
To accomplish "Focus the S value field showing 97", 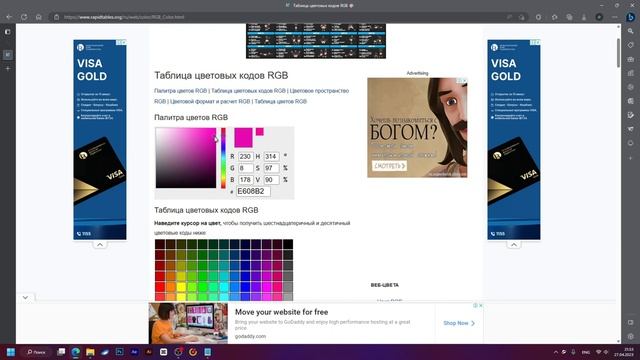I will click(271, 168).
